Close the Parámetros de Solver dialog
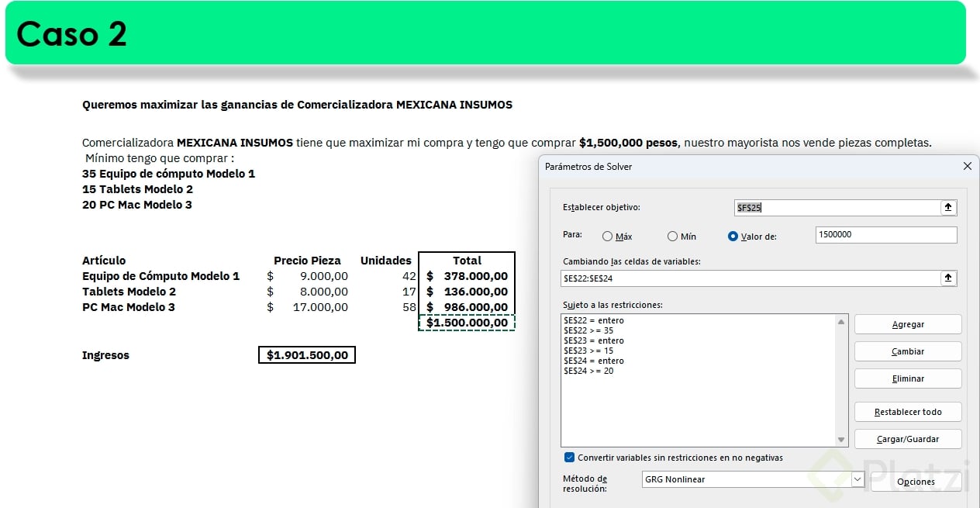Image resolution: width=980 pixels, height=508 pixels. 967,166
